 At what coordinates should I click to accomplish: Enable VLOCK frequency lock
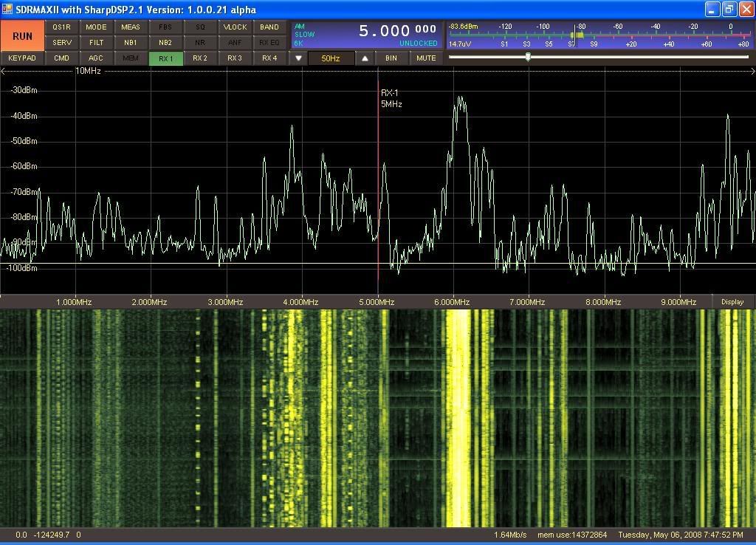click(235, 27)
